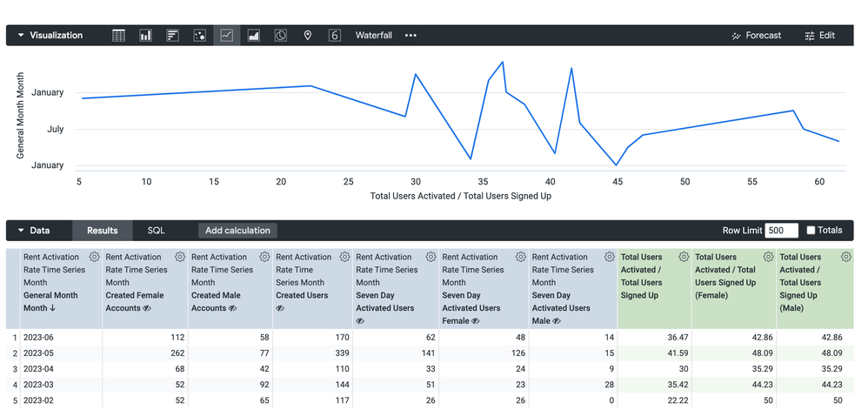The image size is (868, 410).
Task: Open gear for Signed Up (Female) column
Action: point(768,257)
